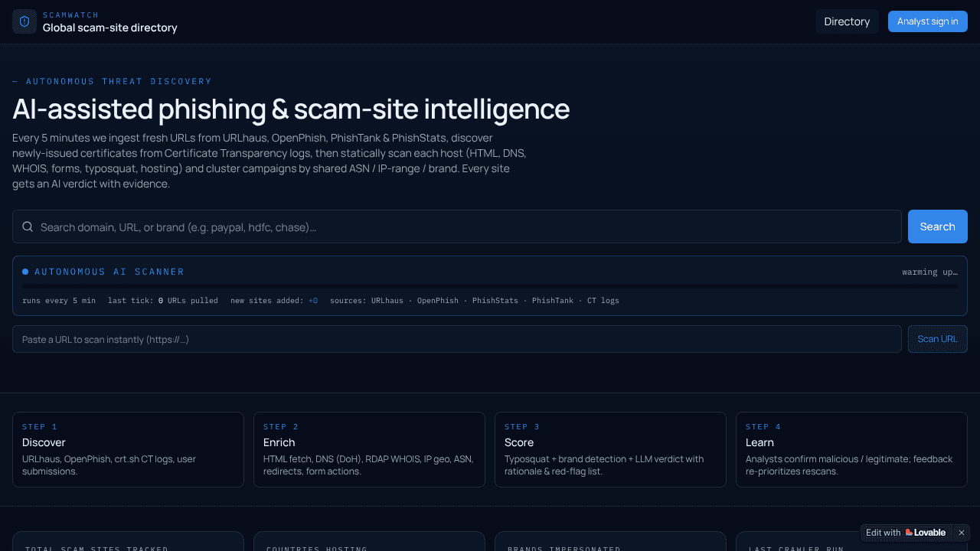Click the 'TOTAL SCAM SITES TRACKED' card
Image resolution: width=980 pixels, height=551 pixels.
(128, 541)
